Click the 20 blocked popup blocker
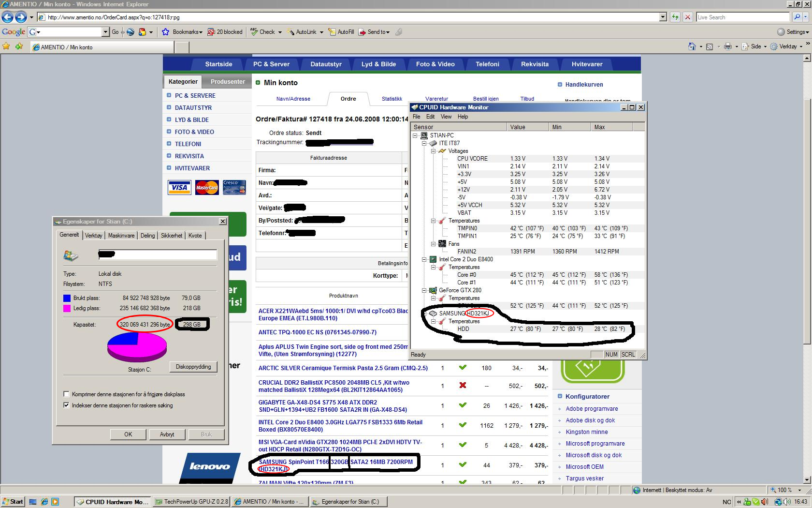Screen dimensions: 812x508 coord(225,32)
